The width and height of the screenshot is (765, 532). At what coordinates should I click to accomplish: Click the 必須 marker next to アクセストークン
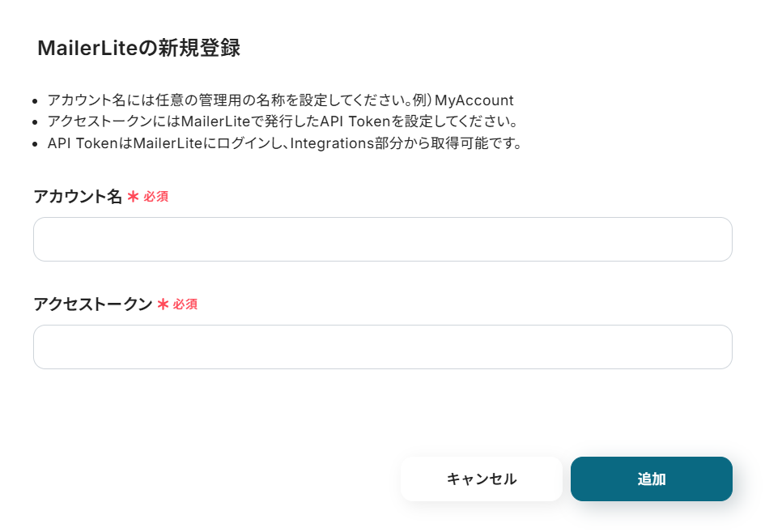(185, 304)
